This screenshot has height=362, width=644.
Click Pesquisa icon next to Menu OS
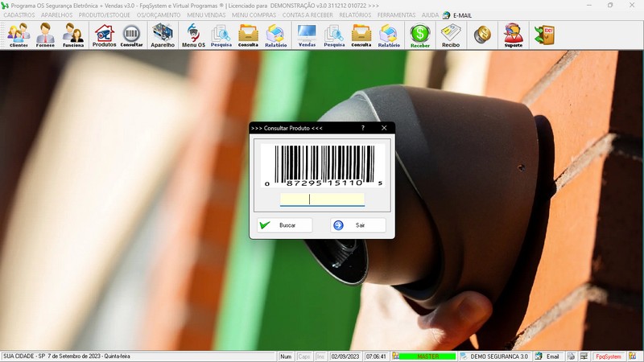pyautogui.click(x=221, y=35)
